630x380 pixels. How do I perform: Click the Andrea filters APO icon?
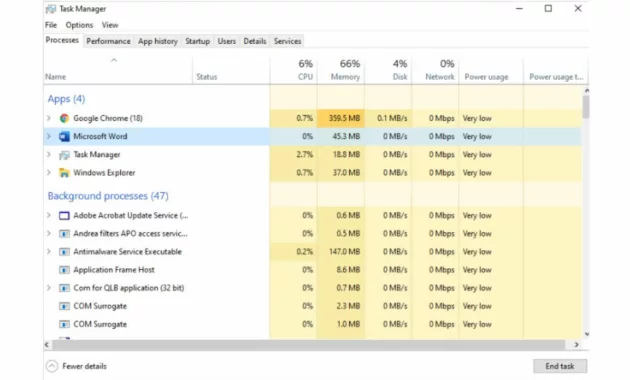click(64, 234)
